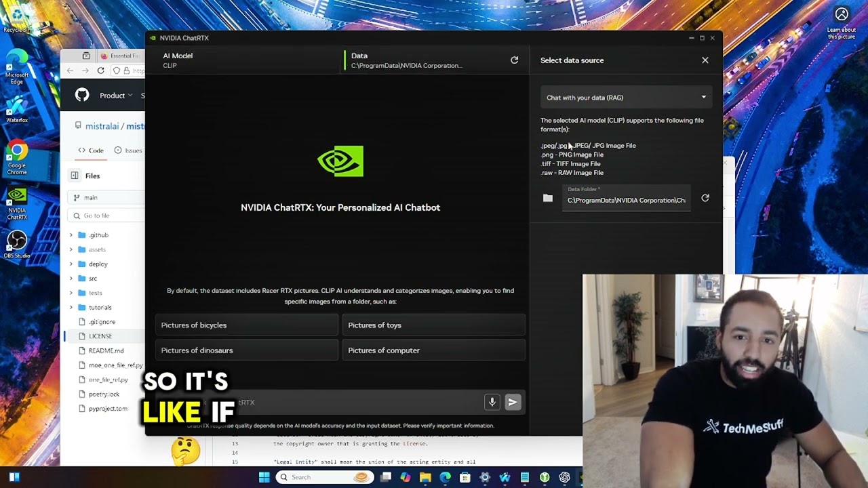Screen dimensions: 868x488
Task: Open the Windows Start menu on the taskbar
Action: [x=264, y=477]
